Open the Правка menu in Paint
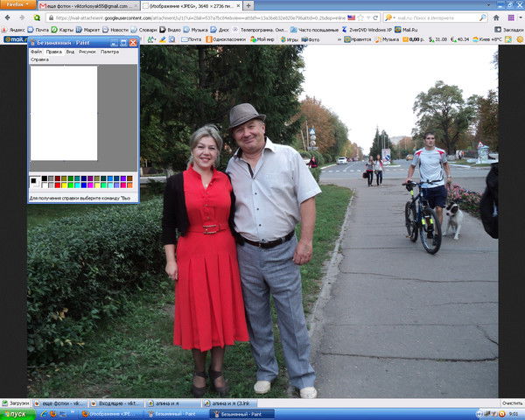This screenshot has height=420, width=525. (53, 52)
